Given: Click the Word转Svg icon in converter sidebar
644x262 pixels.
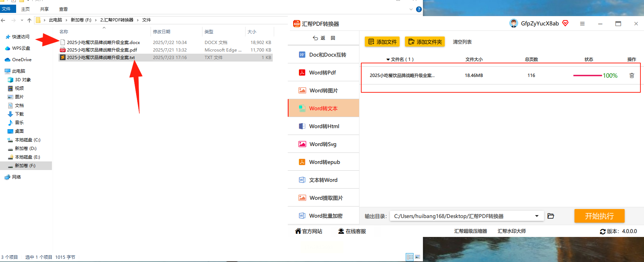Looking at the screenshot, I should coord(302,144).
